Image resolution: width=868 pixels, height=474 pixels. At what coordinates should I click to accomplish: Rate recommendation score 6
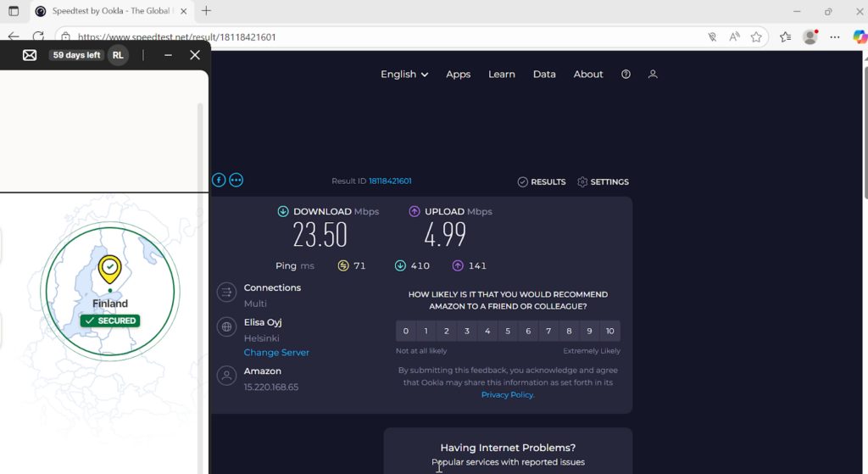528,331
